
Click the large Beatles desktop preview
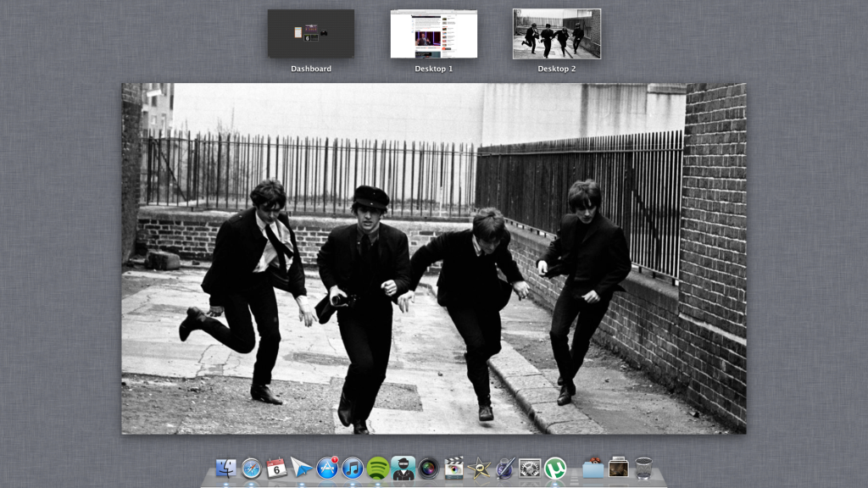[434, 258]
